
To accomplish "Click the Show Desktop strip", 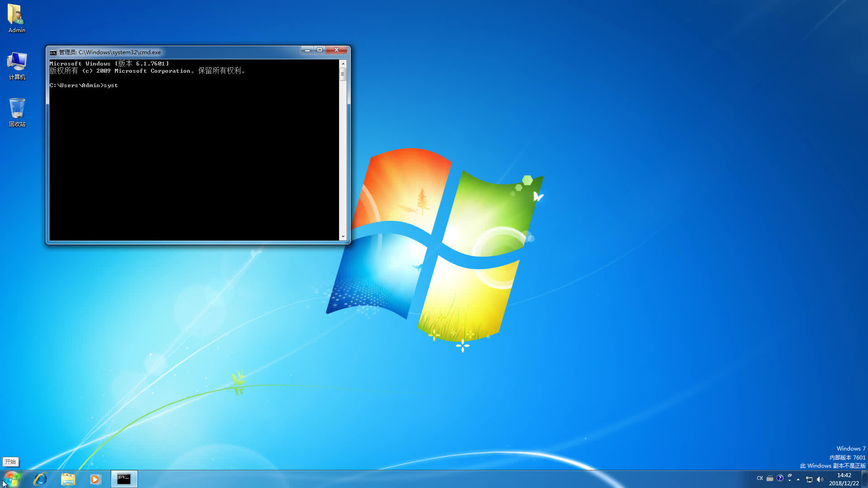I will pyautogui.click(x=865, y=479).
